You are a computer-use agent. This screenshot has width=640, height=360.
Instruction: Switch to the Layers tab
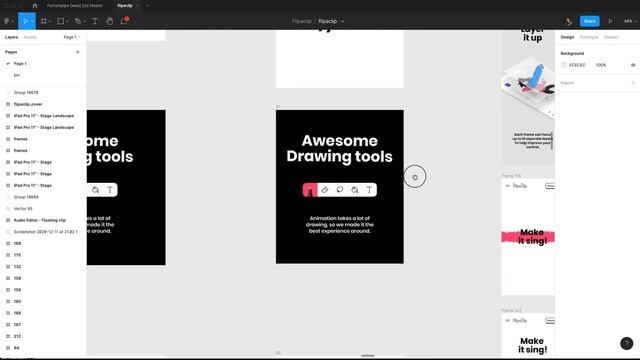(11, 37)
